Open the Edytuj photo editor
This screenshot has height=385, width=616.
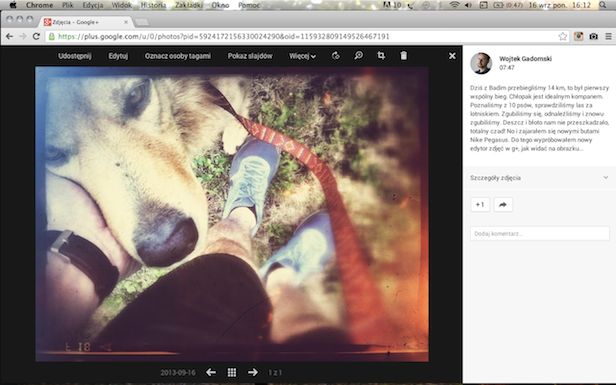pyautogui.click(x=118, y=56)
